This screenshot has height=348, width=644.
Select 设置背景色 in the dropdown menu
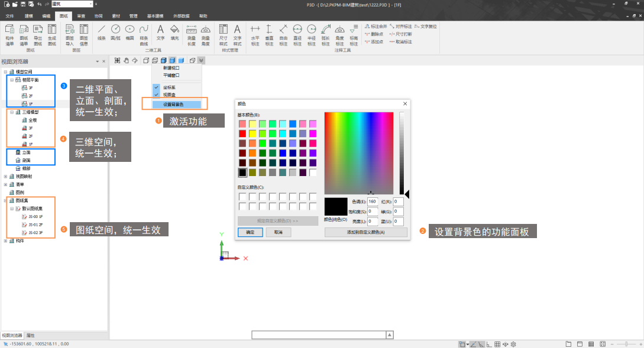coord(173,105)
